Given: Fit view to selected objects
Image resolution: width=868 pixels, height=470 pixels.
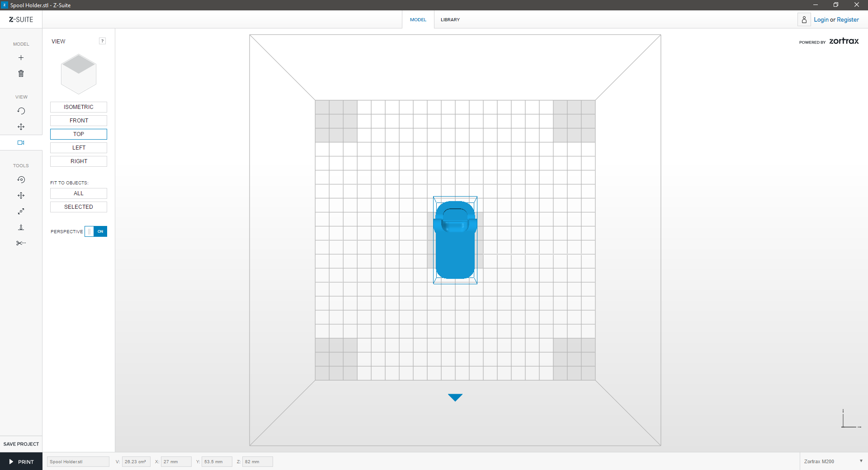Looking at the screenshot, I should (79, 207).
